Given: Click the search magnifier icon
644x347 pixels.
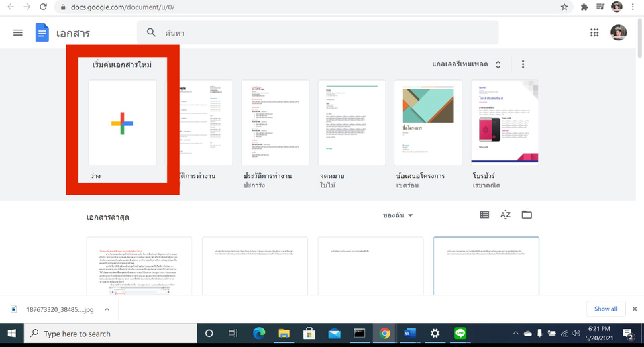Looking at the screenshot, I should tap(151, 32).
